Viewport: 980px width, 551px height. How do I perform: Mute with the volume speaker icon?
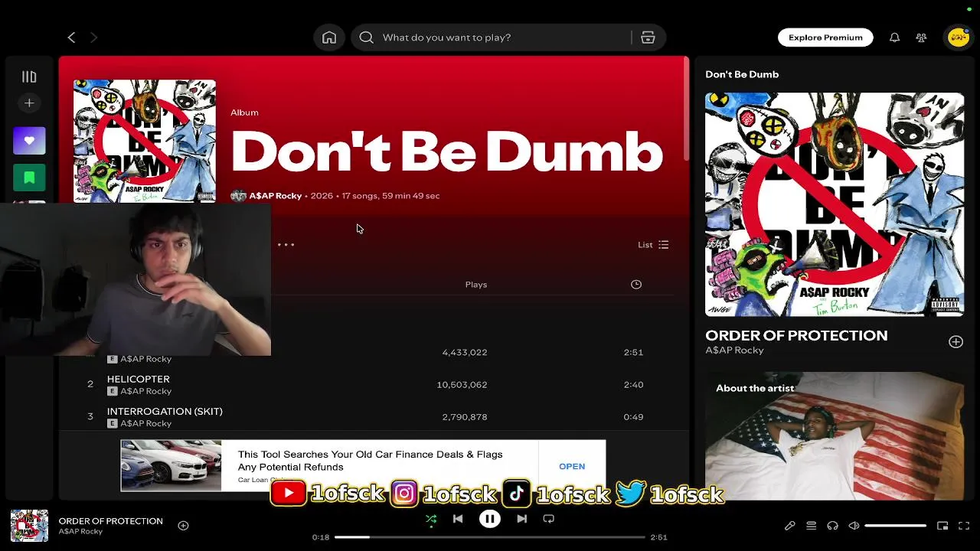point(854,526)
